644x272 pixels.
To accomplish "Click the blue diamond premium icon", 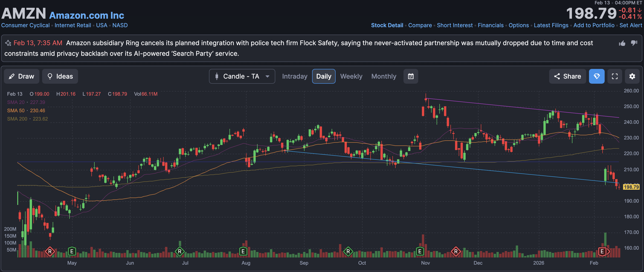I will point(597,76).
